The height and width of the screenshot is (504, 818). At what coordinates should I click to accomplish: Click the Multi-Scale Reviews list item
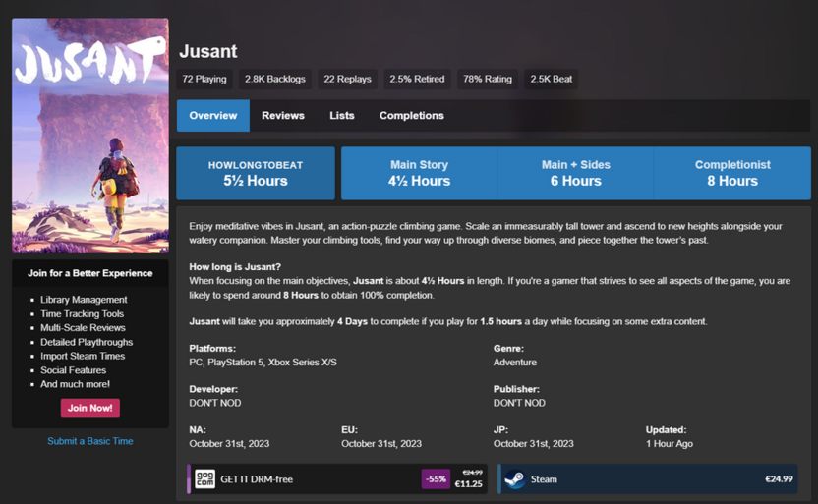click(x=83, y=328)
